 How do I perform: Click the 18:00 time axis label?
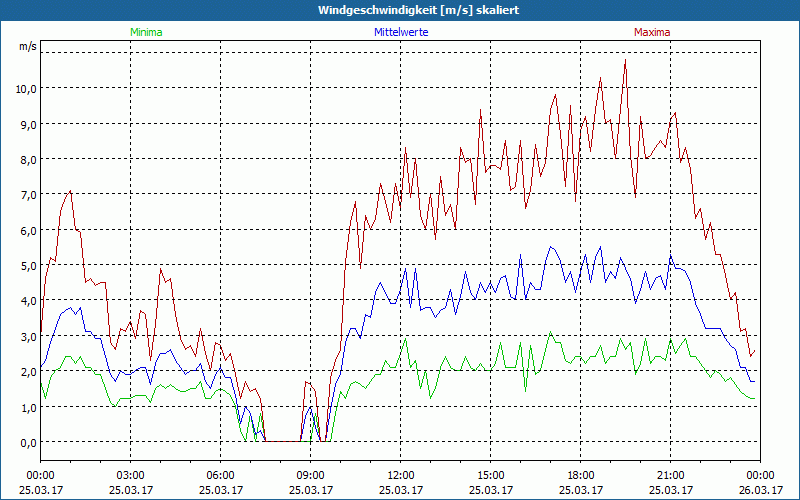click(x=581, y=476)
